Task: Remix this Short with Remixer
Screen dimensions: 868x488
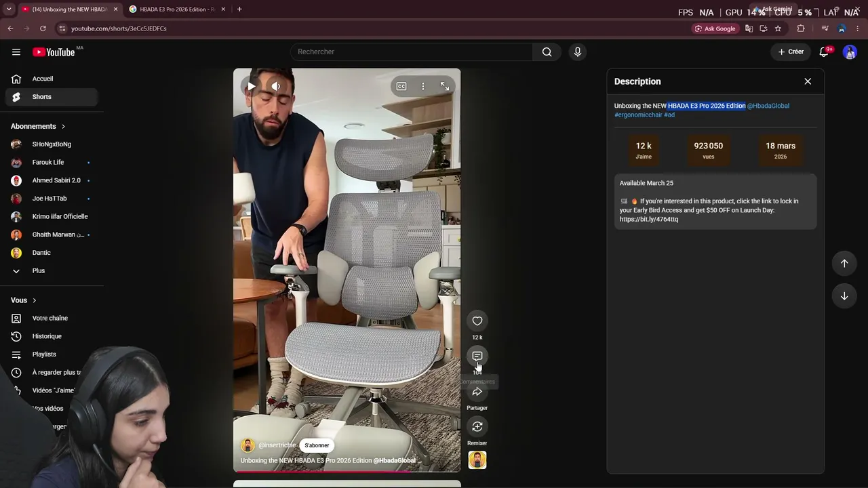Action: 477,426
